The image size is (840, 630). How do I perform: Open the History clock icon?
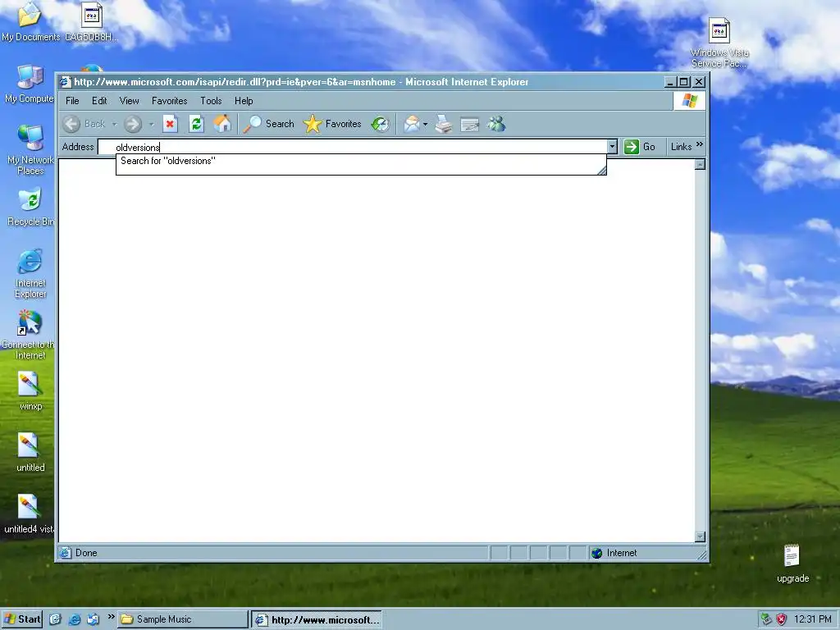point(381,125)
